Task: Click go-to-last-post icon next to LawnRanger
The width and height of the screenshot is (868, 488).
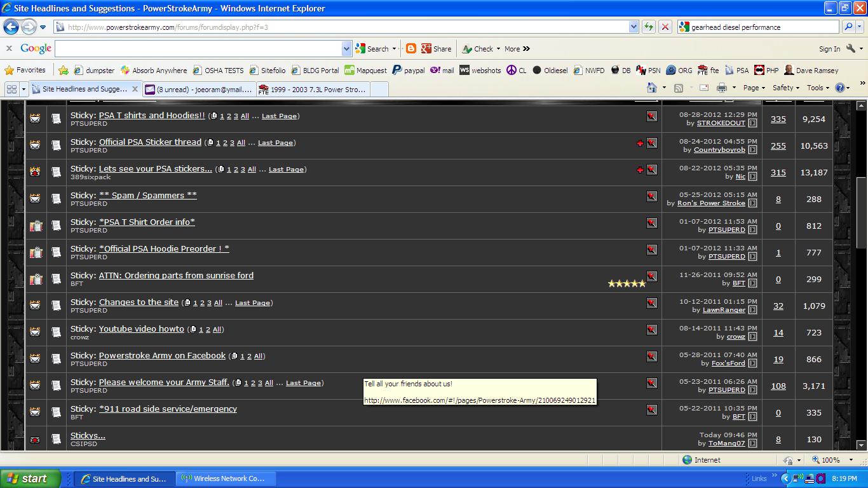Action: pyautogui.click(x=752, y=310)
